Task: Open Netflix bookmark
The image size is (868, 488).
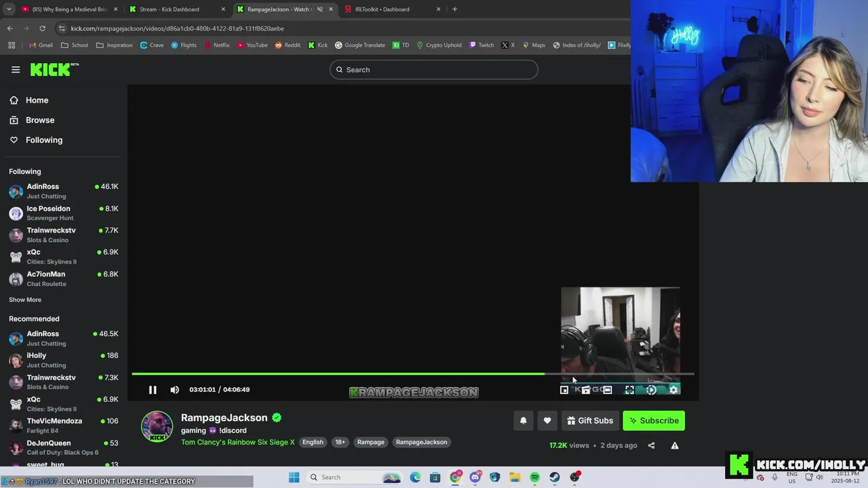Action: [216, 45]
